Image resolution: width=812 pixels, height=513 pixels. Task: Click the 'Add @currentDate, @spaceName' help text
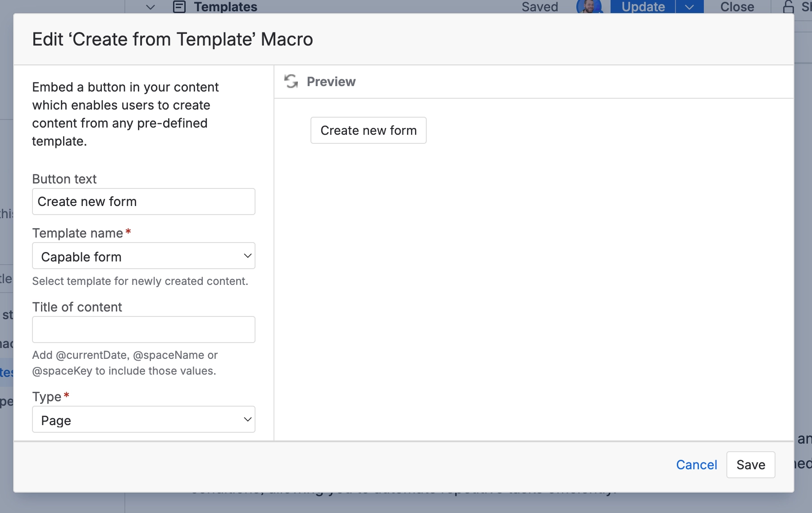pos(125,363)
